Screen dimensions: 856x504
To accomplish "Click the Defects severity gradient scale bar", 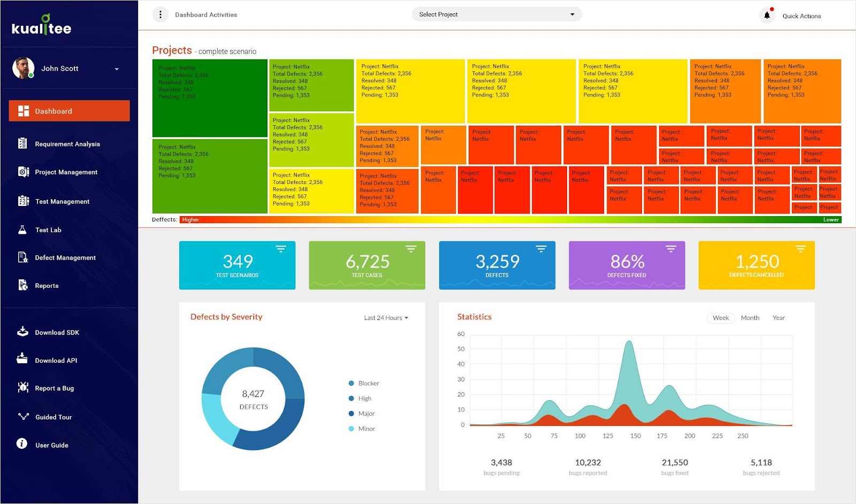I will [x=510, y=219].
